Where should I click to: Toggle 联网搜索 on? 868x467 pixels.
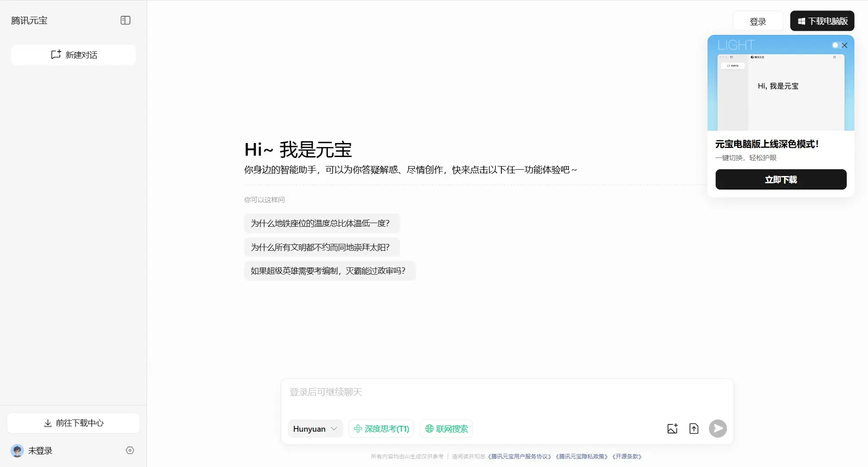point(446,429)
